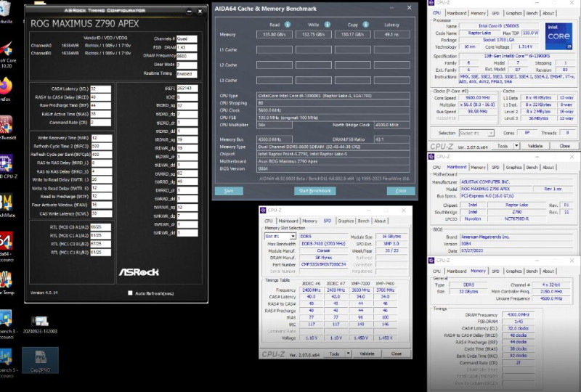This screenshot has width=581, height=392.
Task: Click the info icon next to Write in AIDA64
Action: 328,25
